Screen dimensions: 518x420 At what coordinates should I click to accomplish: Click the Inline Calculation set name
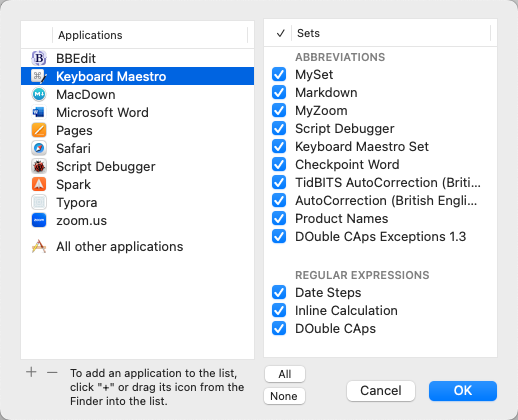[346, 311]
